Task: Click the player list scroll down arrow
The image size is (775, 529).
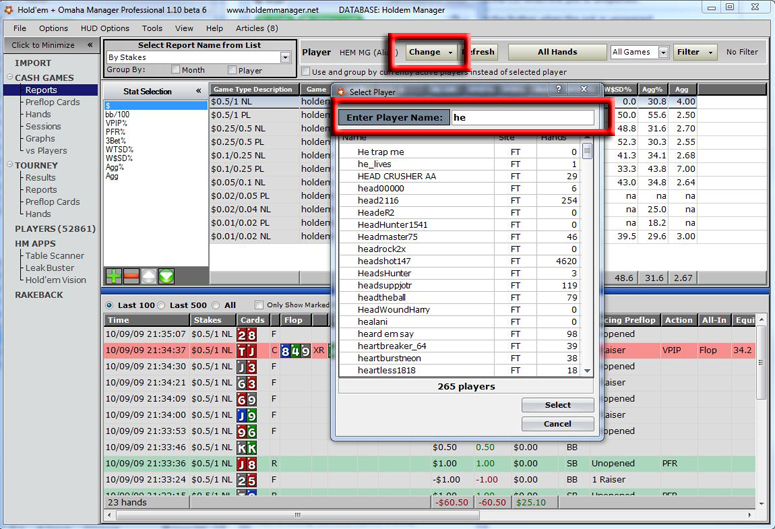Action: point(587,370)
